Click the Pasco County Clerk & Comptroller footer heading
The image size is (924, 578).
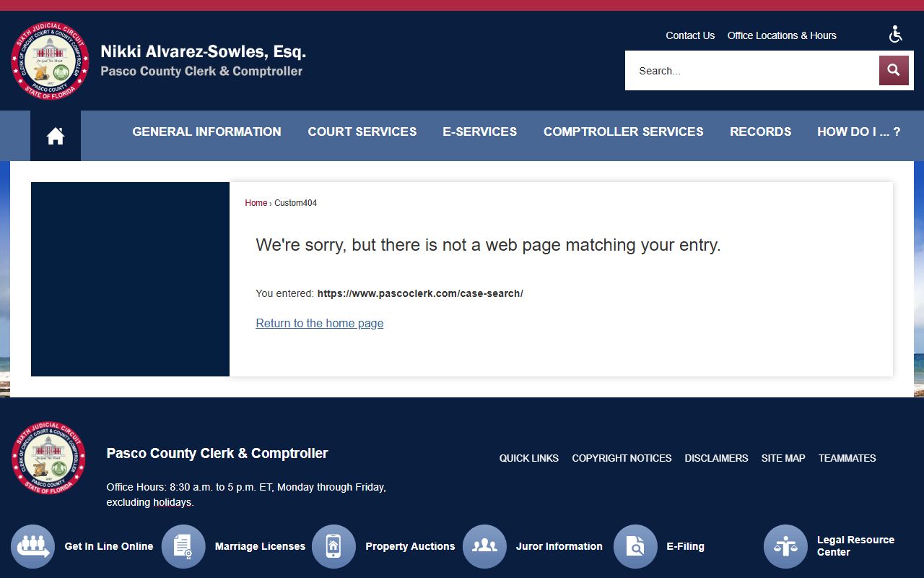point(217,453)
